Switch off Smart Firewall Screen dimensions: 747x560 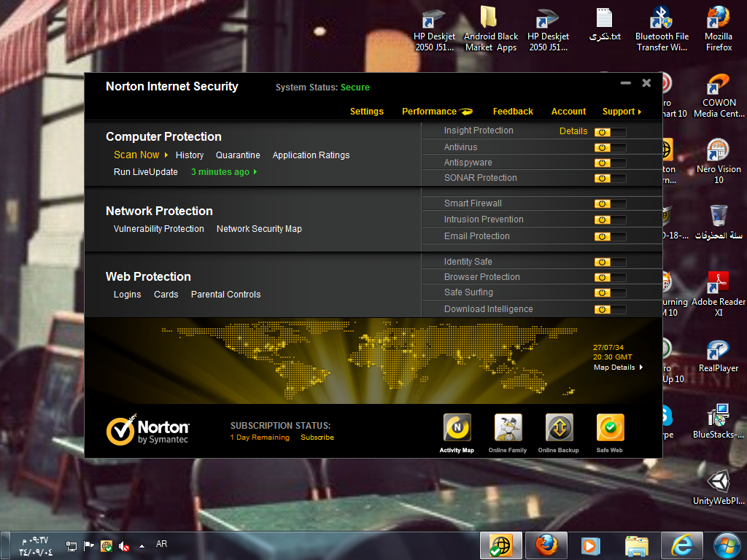(611, 204)
